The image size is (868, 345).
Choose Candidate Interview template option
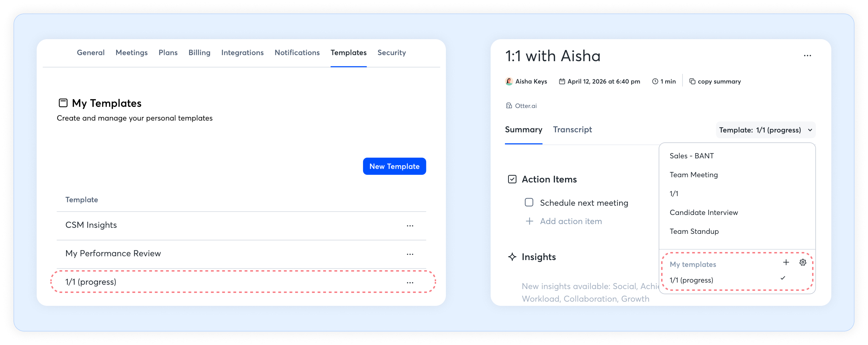[x=703, y=213]
